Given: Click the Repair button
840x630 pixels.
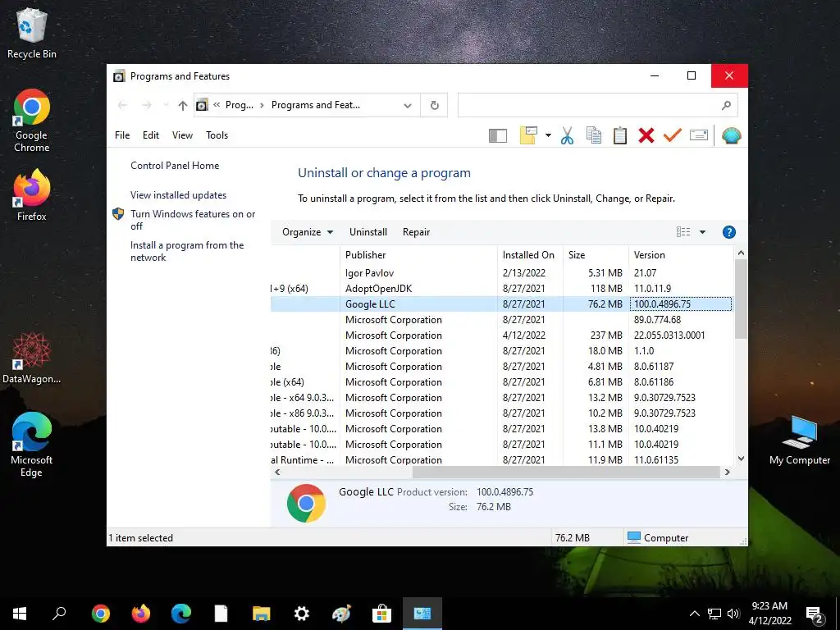Looking at the screenshot, I should click(416, 232).
